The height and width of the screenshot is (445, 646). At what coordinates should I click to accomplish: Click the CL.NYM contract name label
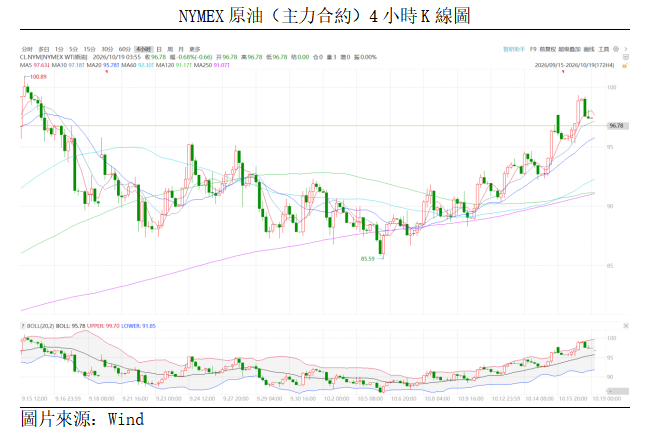click(x=54, y=57)
